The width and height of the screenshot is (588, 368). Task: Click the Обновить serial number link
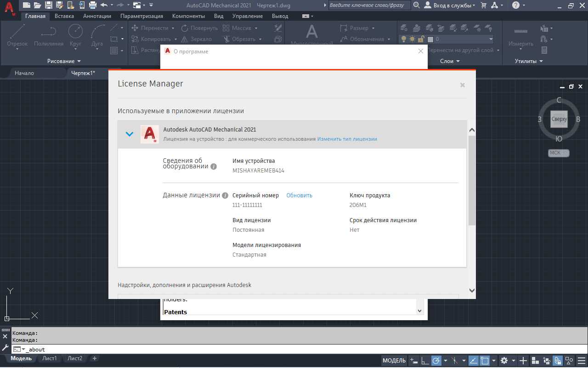point(300,195)
